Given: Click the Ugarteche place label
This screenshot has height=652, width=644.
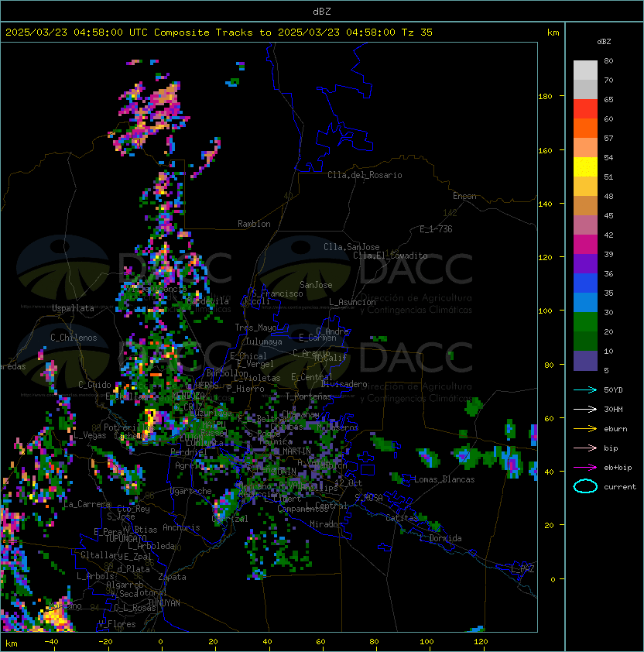Looking at the screenshot, I should pos(191,491).
